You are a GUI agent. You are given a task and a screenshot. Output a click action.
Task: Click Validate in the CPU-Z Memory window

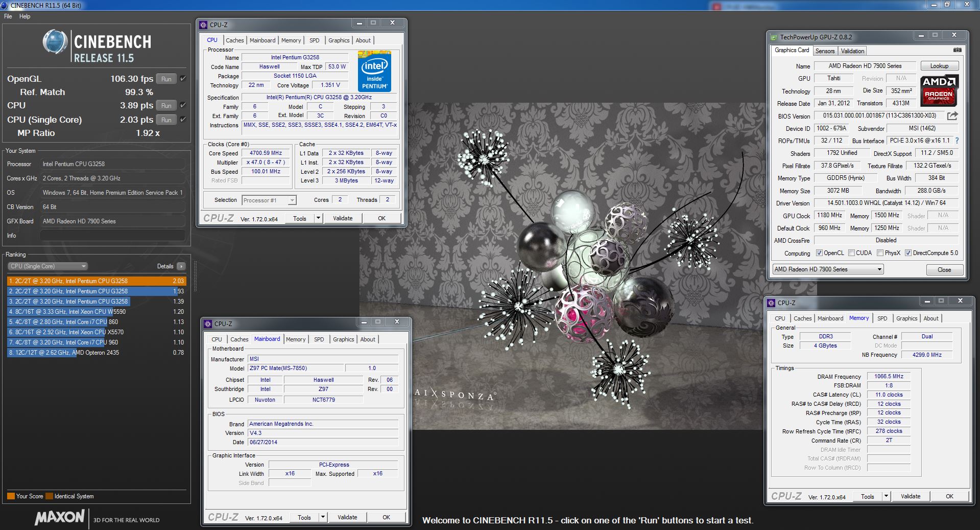point(911,496)
